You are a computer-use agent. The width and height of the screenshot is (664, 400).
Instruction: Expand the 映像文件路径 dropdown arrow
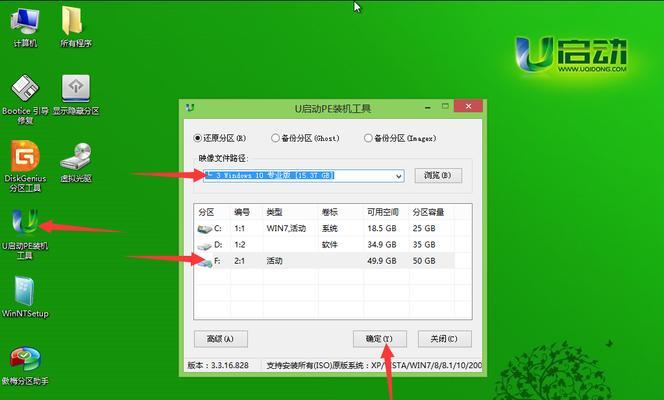point(398,176)
